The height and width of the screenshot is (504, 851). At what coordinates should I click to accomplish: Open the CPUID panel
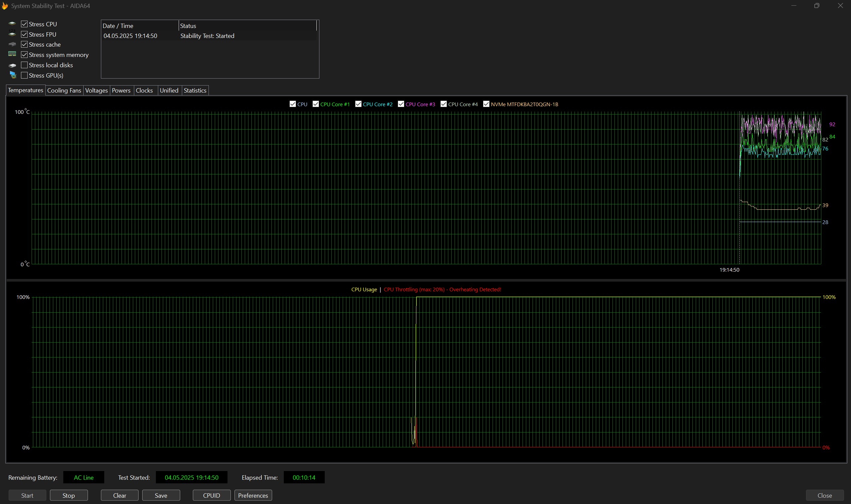tap(211, 495)
